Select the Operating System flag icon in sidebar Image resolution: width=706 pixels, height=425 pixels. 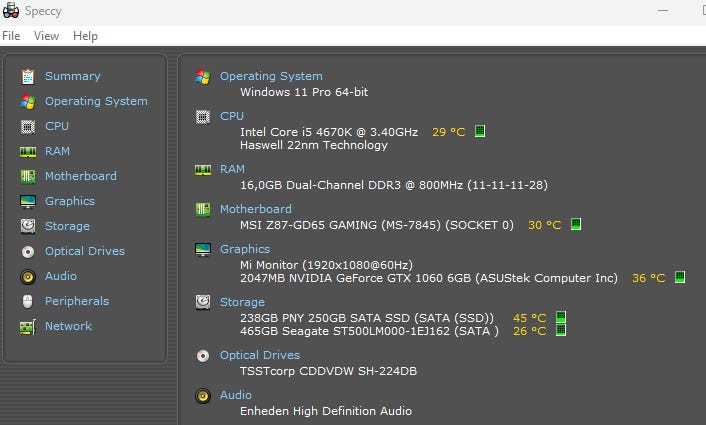pyautogui.click(x=28, y=102)
